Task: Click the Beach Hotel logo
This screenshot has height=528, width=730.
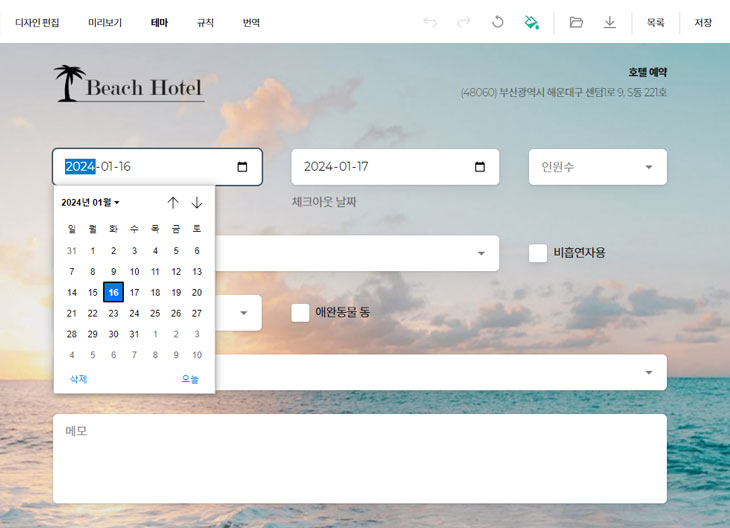Action: pyautogui.click(x=129, y=83)
